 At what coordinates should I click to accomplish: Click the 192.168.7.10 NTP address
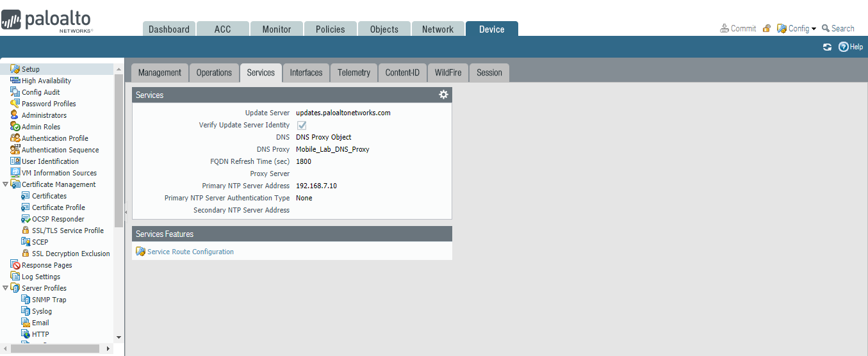(x=316, y=186)
